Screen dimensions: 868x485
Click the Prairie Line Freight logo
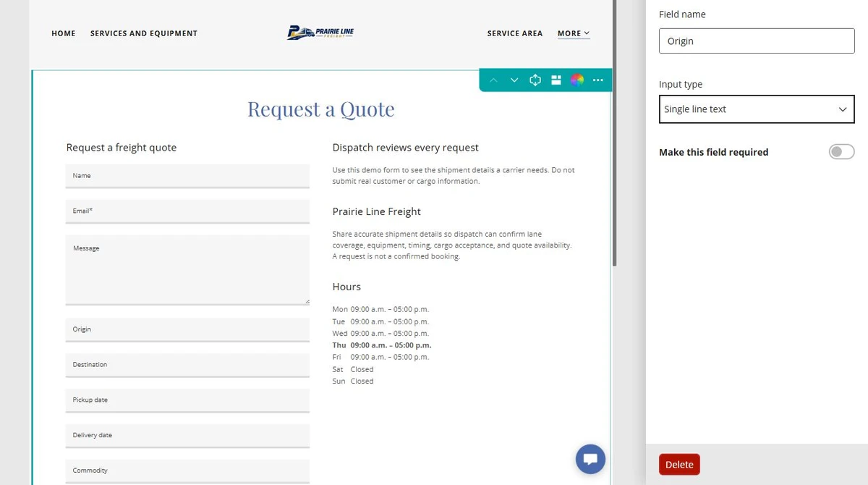click(x=320, y=33)
